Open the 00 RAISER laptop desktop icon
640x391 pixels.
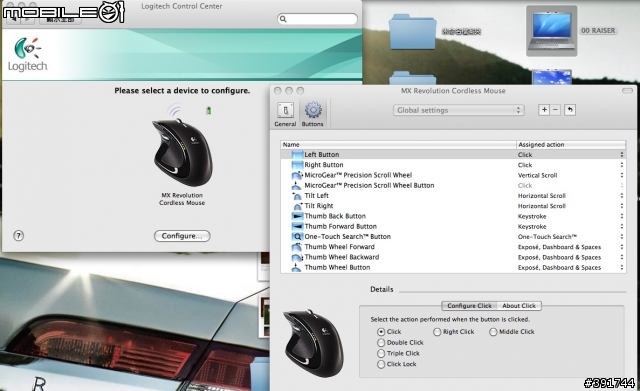551,31
